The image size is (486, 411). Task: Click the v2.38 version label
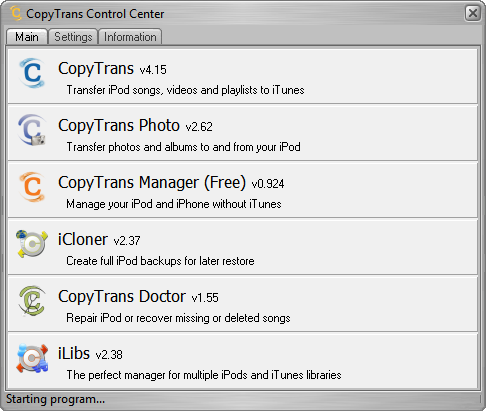pos(109,355)
